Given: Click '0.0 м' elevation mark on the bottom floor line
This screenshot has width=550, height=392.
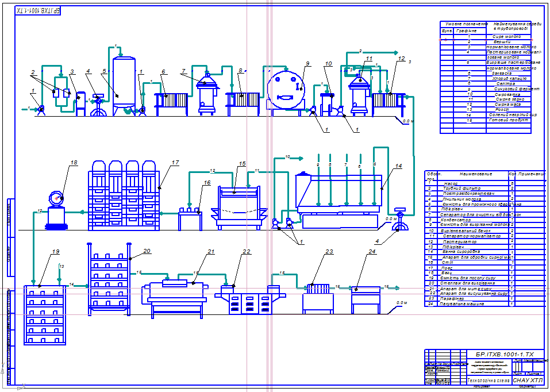Looking at the screenshot, I should [402, 302].
